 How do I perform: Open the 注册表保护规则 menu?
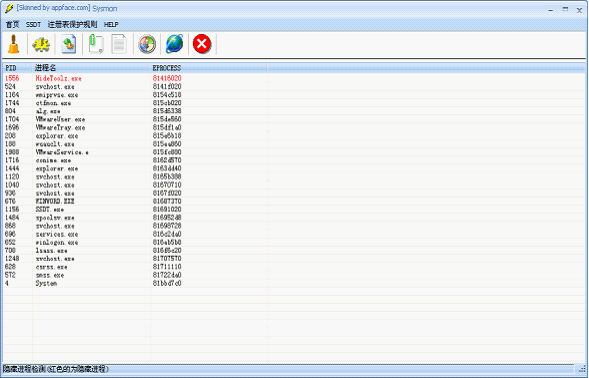[x=72, y=24]
